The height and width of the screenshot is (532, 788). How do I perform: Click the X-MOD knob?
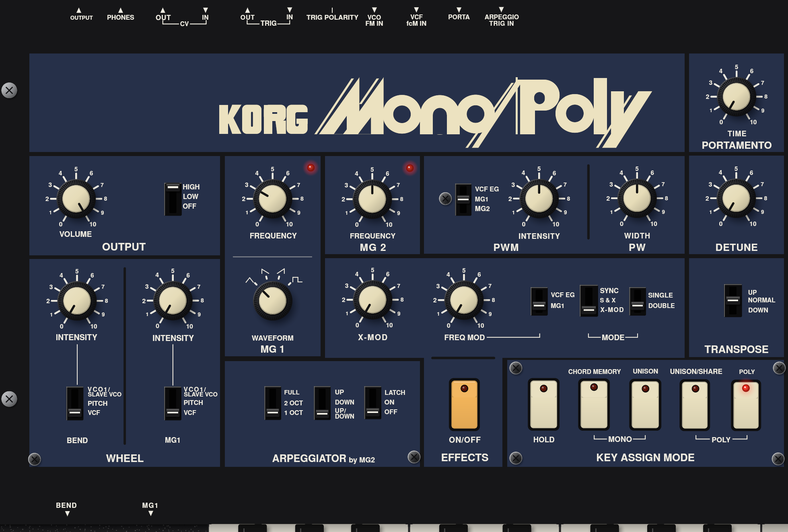pos(372,300)
